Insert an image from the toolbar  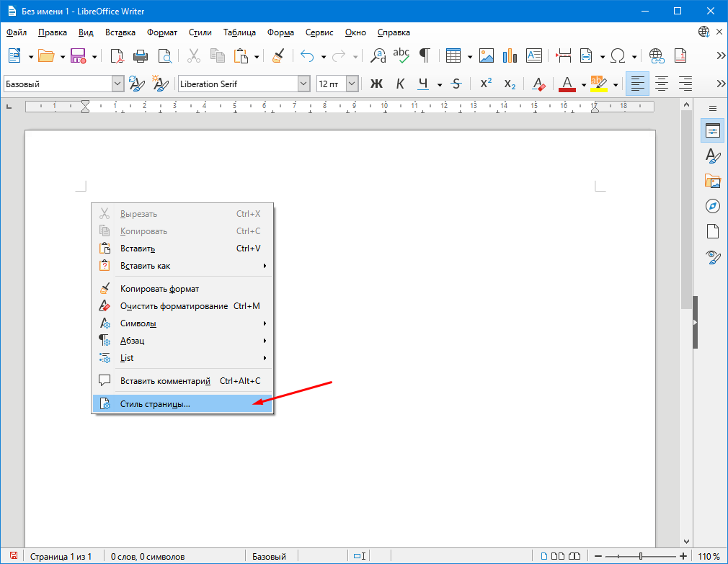[486, 56]
